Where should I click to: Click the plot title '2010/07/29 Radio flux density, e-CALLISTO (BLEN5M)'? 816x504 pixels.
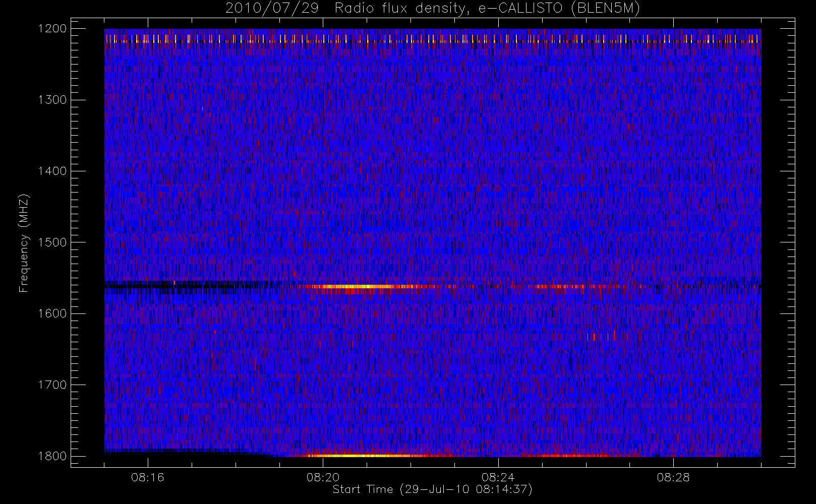coord(433,9)
